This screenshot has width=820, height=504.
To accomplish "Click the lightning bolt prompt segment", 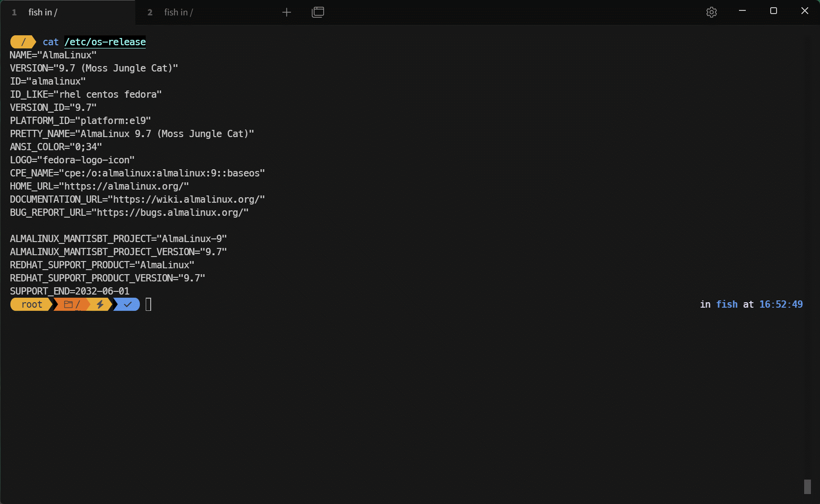I will (100, 304).
